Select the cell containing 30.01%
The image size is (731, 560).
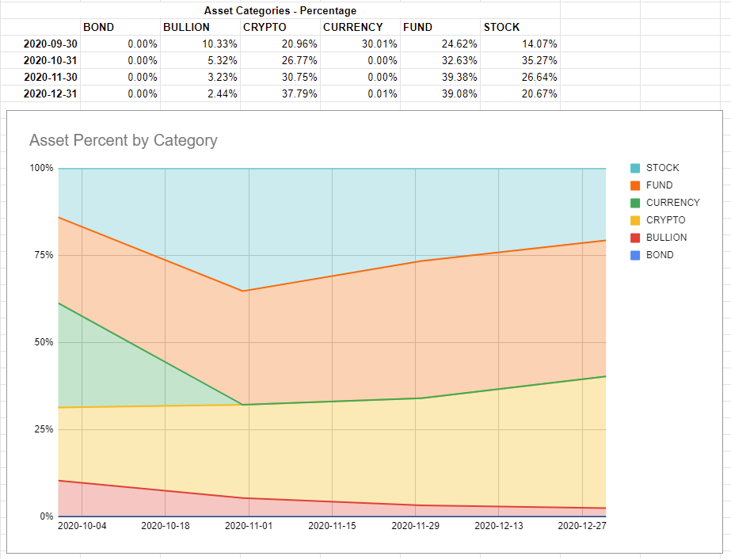[360, 44]
